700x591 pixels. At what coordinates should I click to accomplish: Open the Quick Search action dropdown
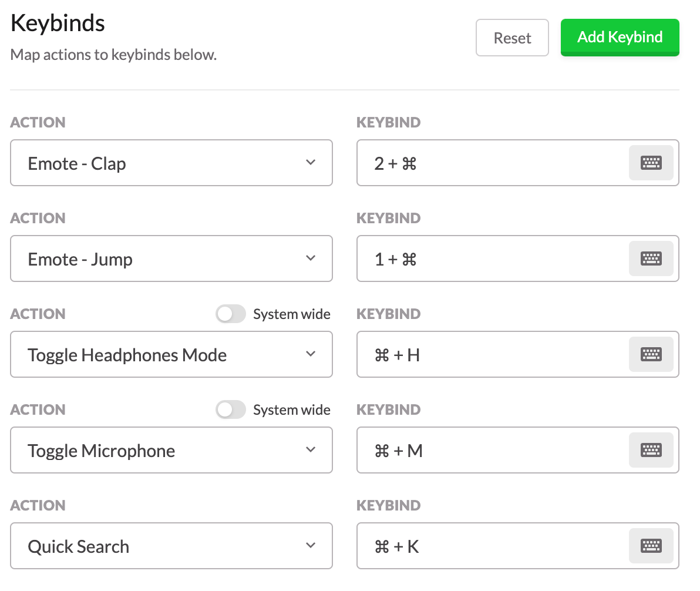tap(171, 546)
